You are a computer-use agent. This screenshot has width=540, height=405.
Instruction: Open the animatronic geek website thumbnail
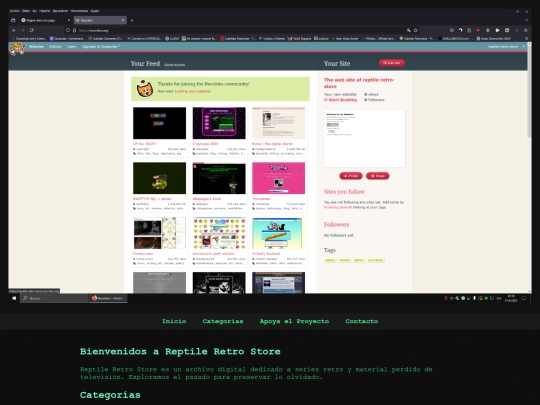tap(219, 233)
